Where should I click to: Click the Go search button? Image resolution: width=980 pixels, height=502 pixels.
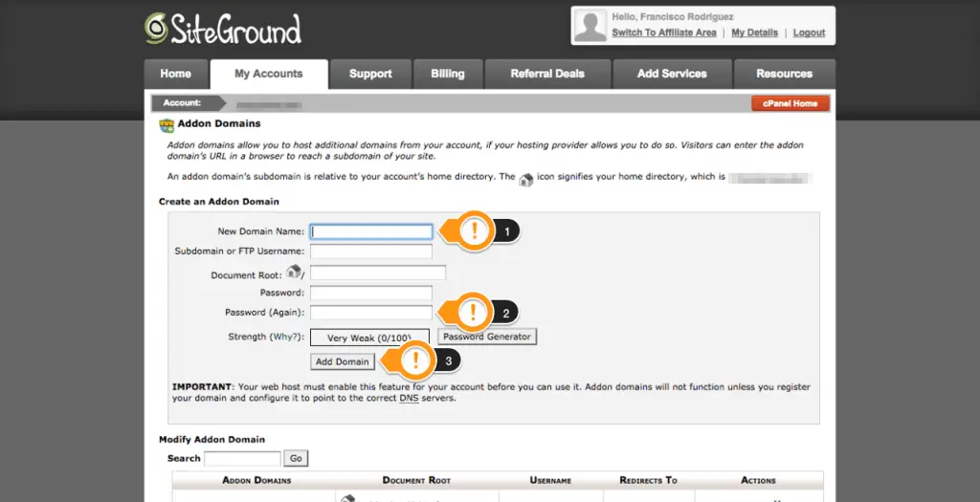click(296, 458)
